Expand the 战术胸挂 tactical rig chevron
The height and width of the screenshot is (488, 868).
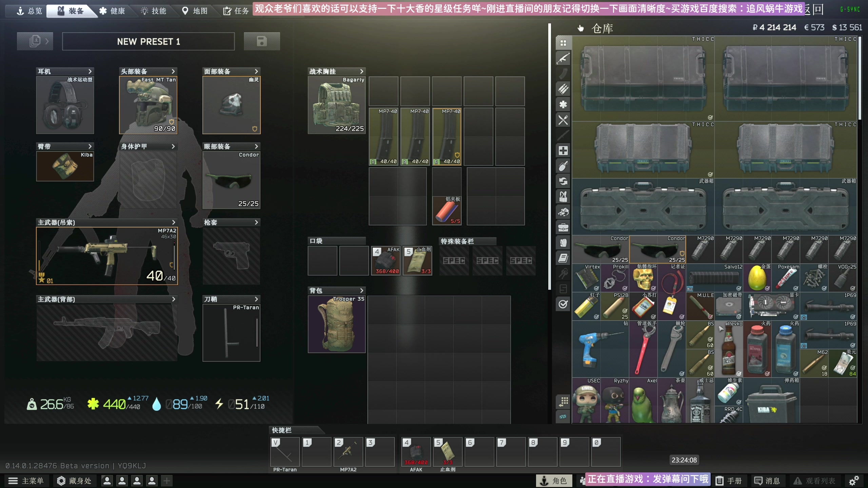pyautogui.click(x=361, y=72)
